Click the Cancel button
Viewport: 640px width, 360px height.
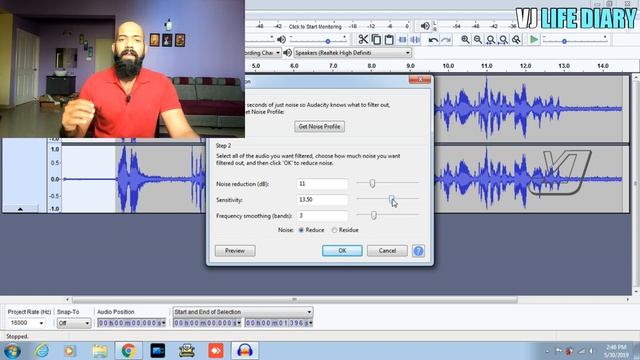387,251
